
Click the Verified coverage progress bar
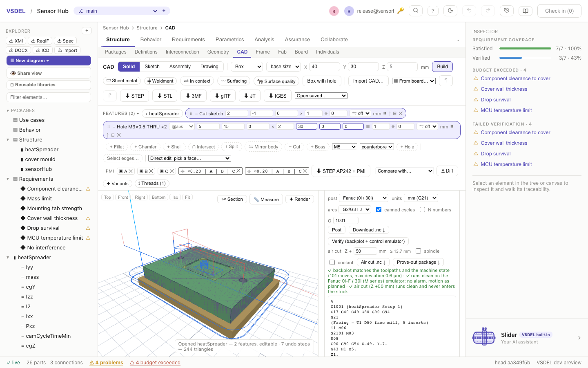pyautogui.click(x=525, y=58)
